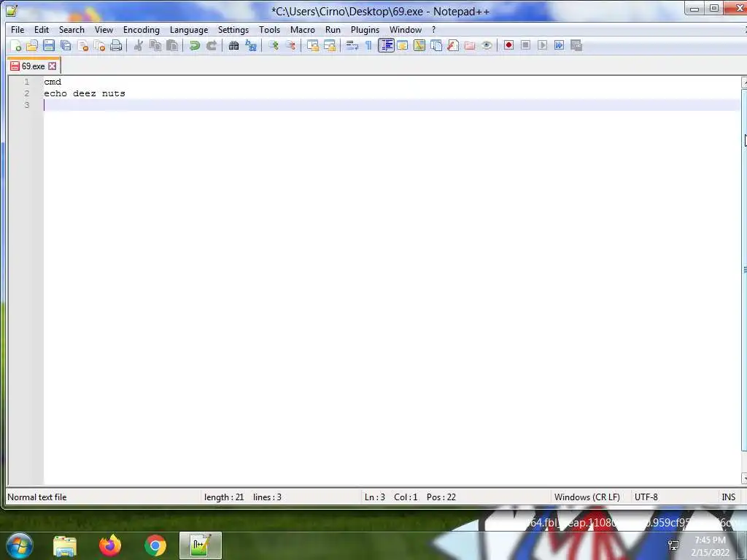Click Windows (CR LF) in status bar
The width and height of the screenshot is (747, 560).
(587, 497)
